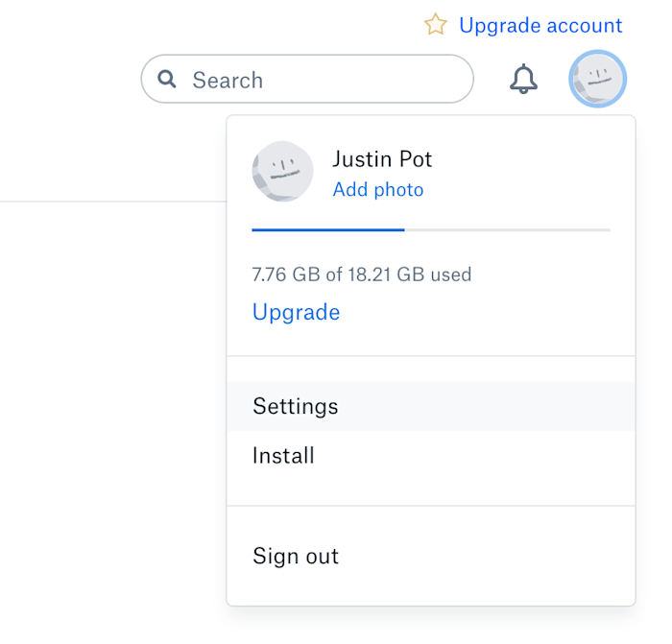Screen dimensions: 672x644
Task: Choose Install from the account menu
Action: click(431, 455)
